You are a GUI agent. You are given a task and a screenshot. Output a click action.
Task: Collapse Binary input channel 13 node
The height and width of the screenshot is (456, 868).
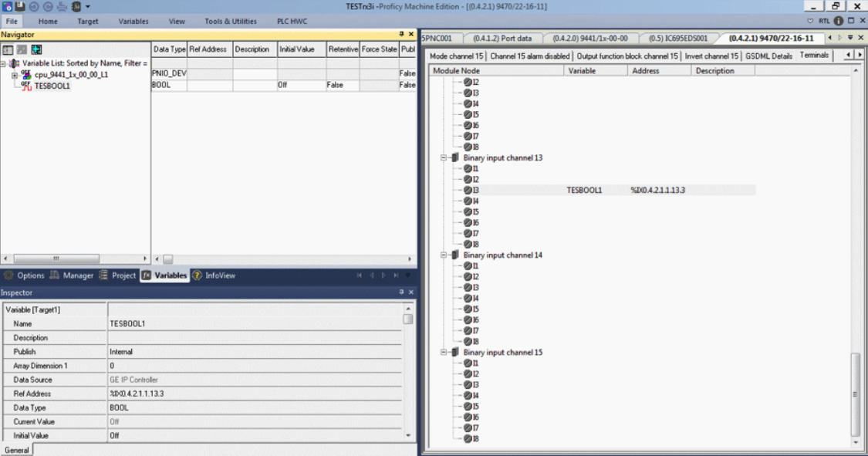444,157
